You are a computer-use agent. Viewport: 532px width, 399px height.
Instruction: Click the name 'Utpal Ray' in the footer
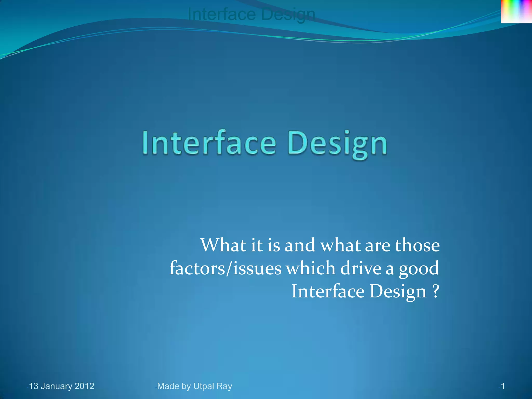(213, 386)
